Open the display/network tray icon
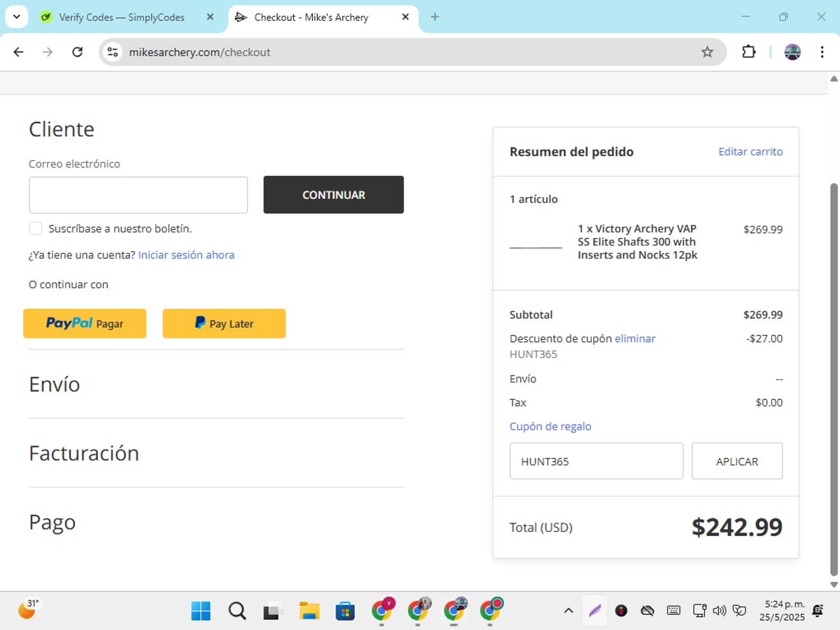The width and height of the screenshot is (840, 630). (699, 610)
